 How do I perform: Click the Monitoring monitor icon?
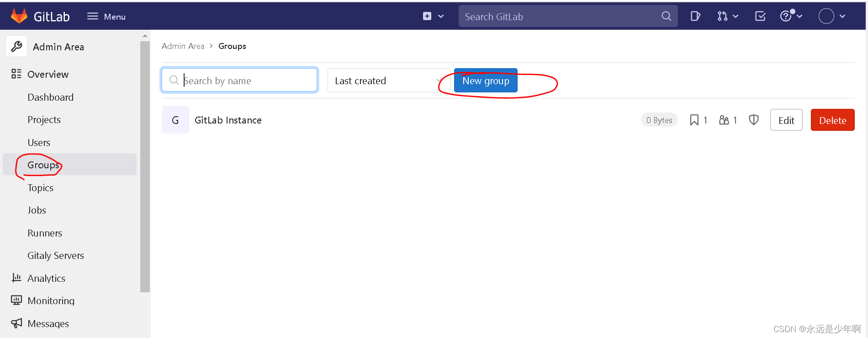(16, 300)
